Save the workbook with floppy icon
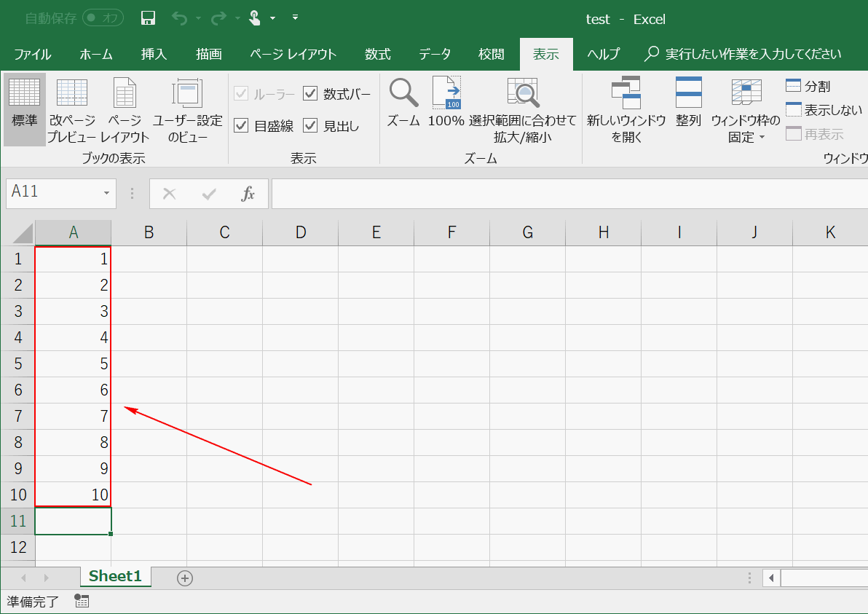 [x=148, y=18]
